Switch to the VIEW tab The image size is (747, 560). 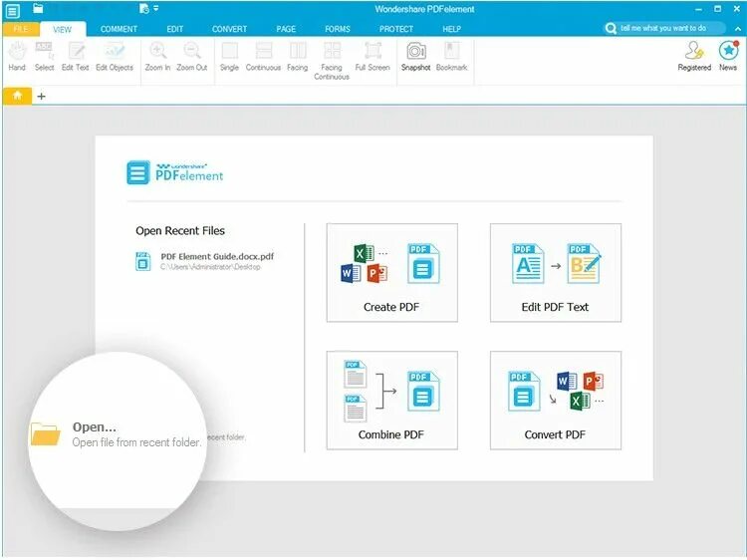click(x=63, y=29)
